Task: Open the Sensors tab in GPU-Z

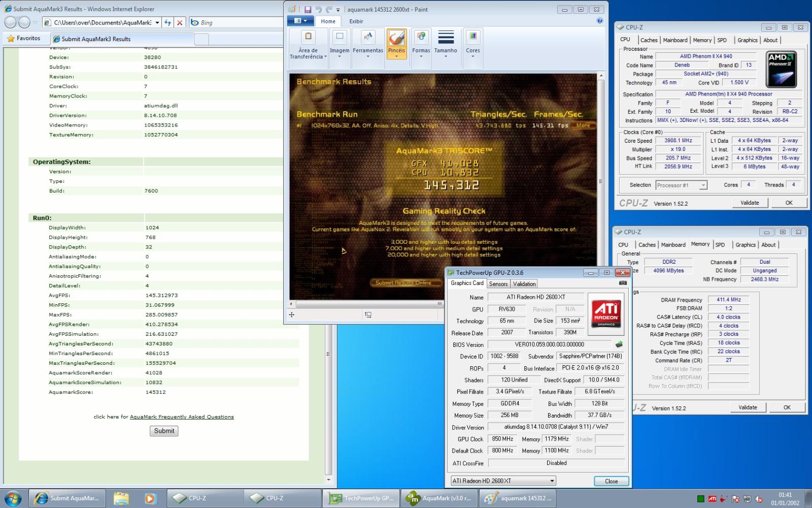Action: [498, 284]
